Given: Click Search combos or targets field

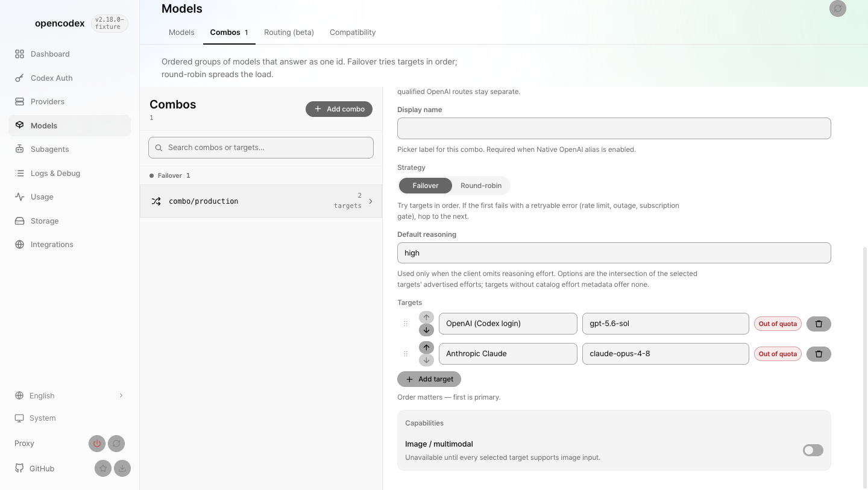Looking at the screenshot, I should pyautogui.click(x=261, y=148).
